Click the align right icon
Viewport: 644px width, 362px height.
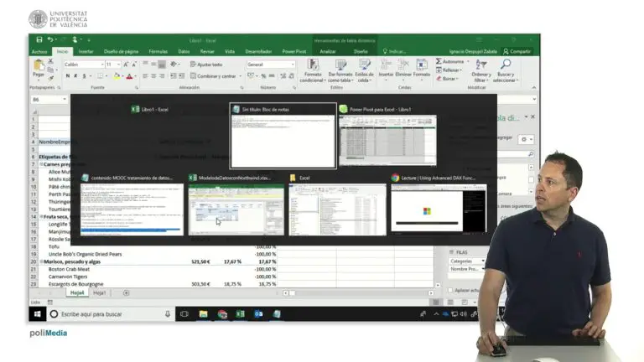point(162,76)
